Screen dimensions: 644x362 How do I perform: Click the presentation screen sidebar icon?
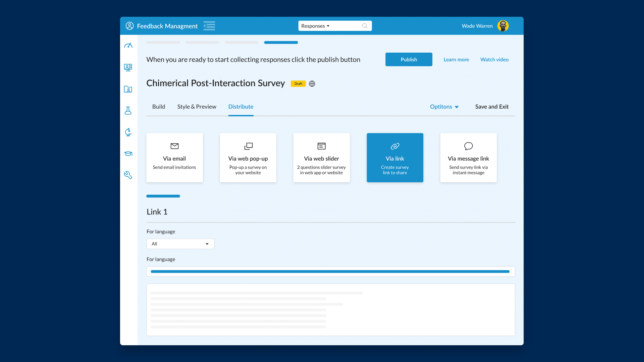pos(128,67)
